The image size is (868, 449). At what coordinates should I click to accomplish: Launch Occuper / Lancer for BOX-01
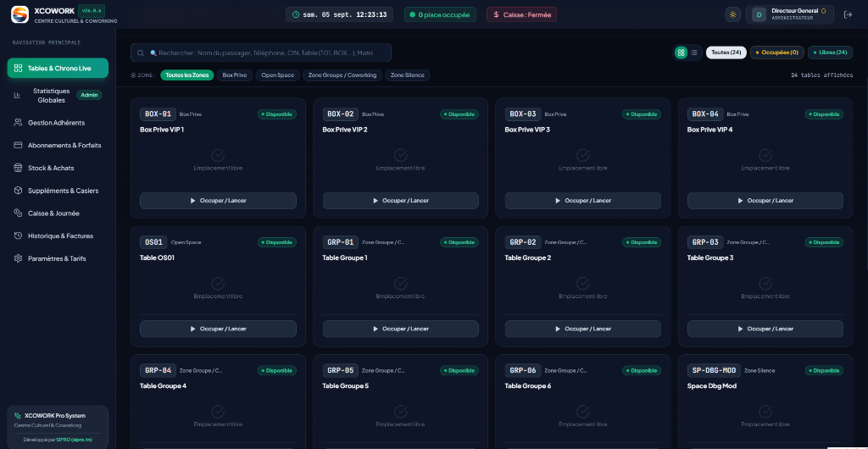pos(218,201)
